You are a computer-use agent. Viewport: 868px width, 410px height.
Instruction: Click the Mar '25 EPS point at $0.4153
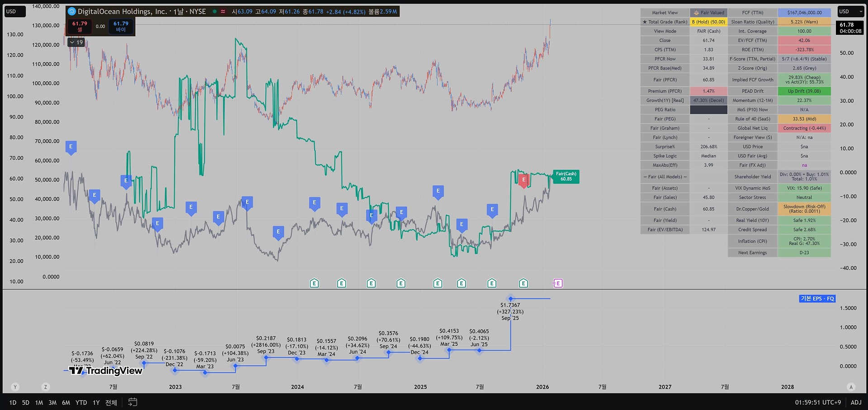pos(449,350)
